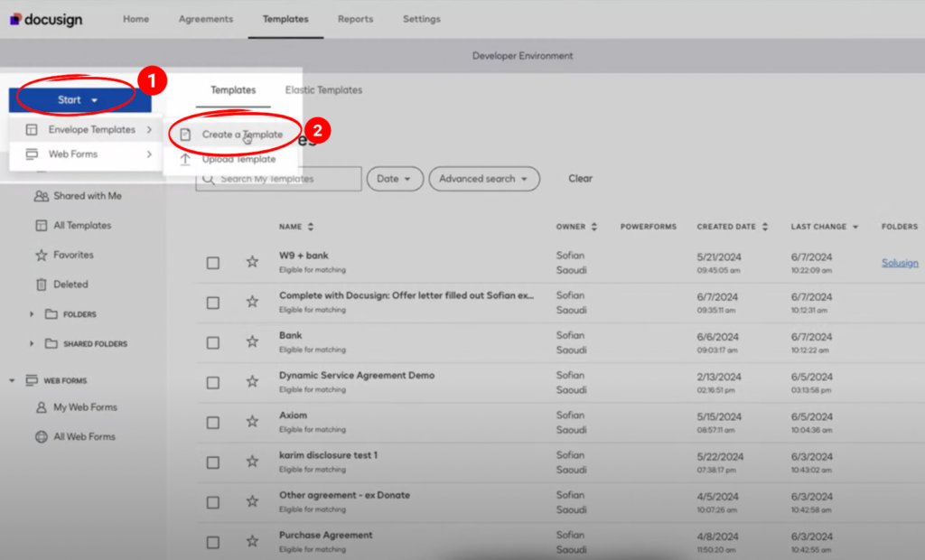This screenshot has height=560, width=925.
Task: Click the All Templates grid icon
Action: click(x=42, y=226)
